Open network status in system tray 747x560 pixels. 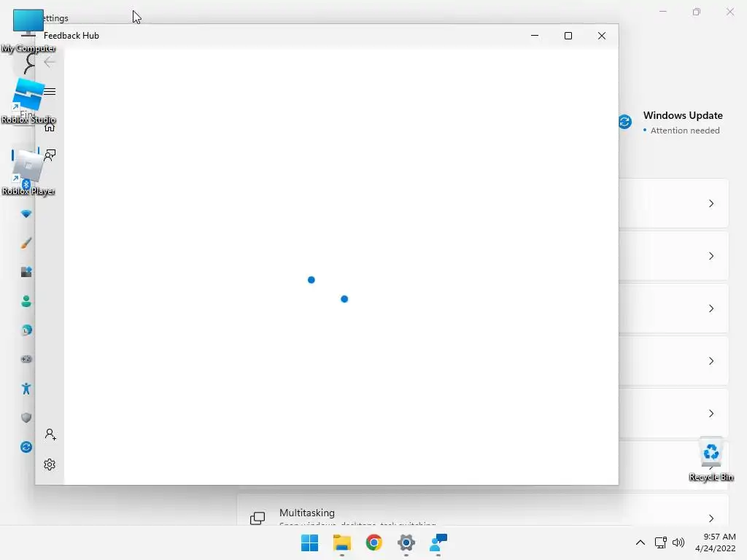point(660,542)
